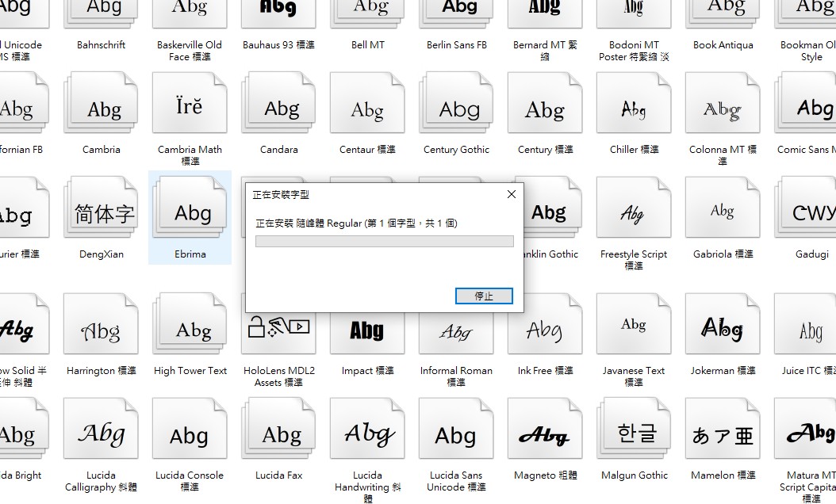Select the Century Gothic font icon

point(456,103)
